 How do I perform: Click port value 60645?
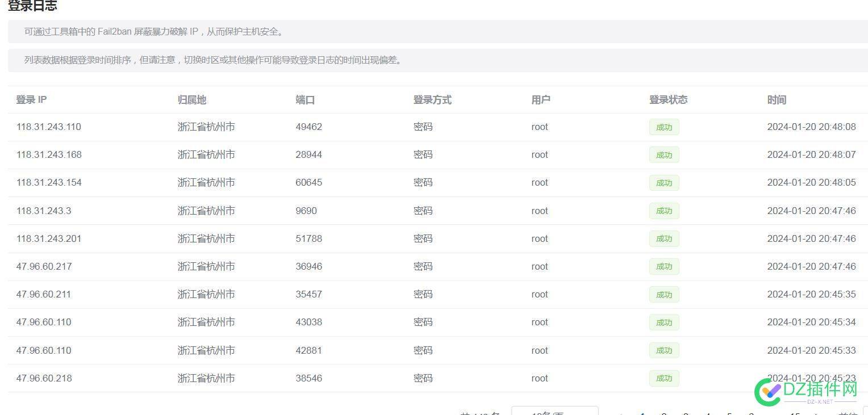[x=308, y=183]
